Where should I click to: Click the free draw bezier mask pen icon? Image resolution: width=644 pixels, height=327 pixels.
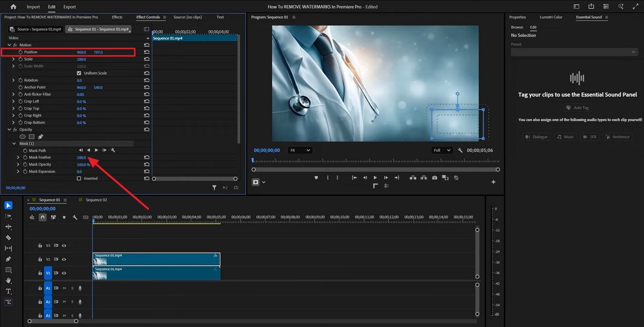click(41, 137)
